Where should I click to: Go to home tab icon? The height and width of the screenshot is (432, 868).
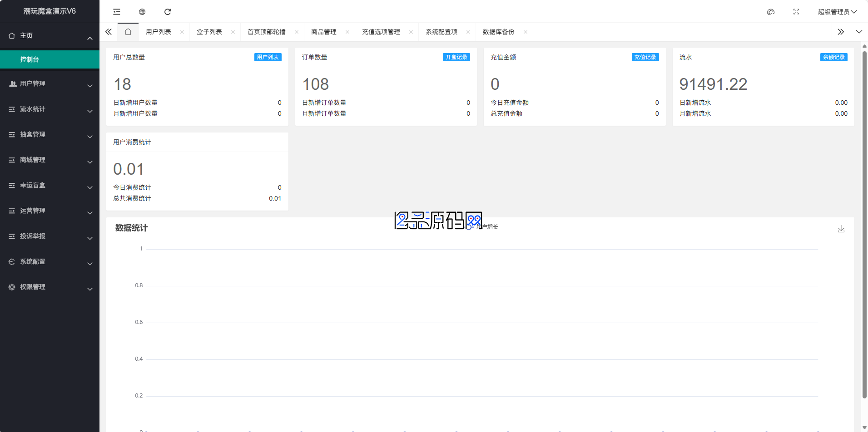128,32
